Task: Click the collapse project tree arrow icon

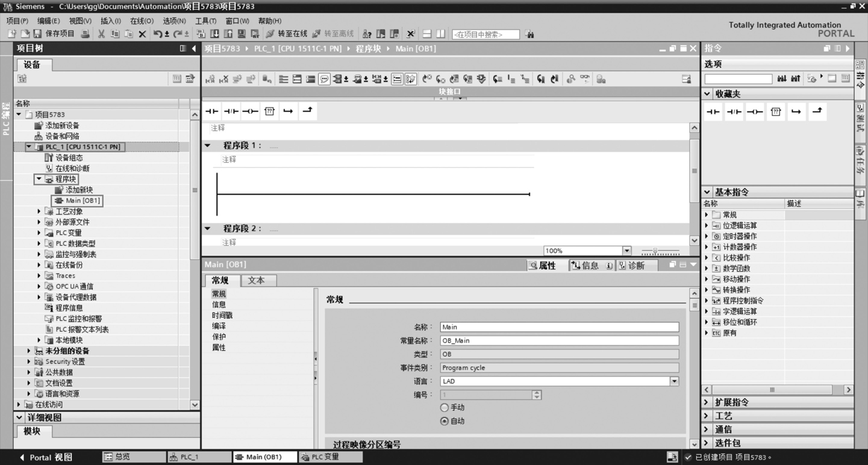Action: coord(194,48)
